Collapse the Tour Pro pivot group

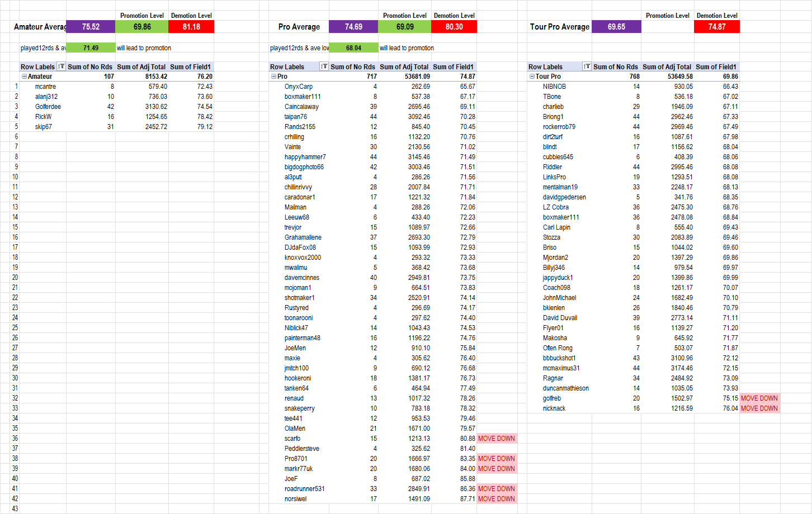click(x=532, y=77)
